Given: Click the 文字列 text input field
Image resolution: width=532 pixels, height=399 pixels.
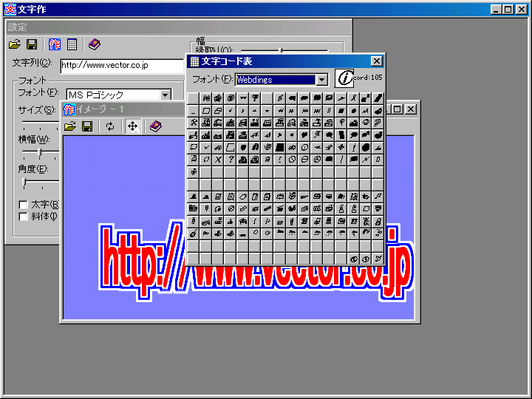Looking at the screenshot, I should (x=122, y=66).
